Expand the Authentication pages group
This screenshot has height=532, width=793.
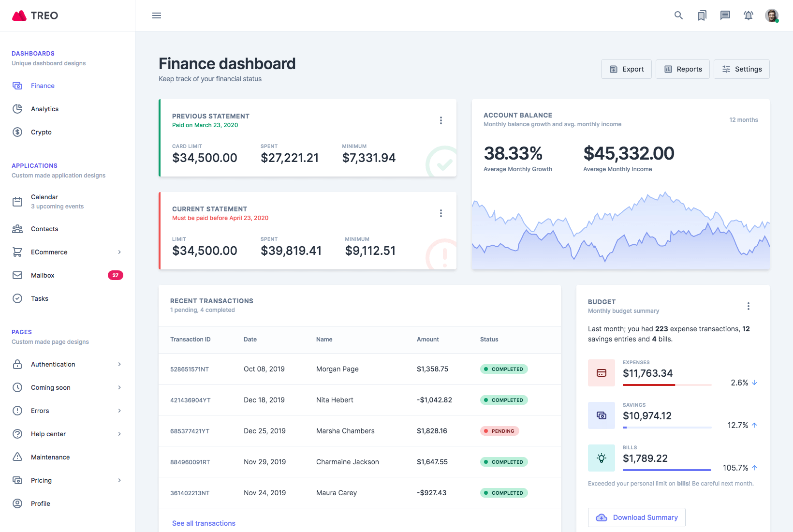pos(67,364)
